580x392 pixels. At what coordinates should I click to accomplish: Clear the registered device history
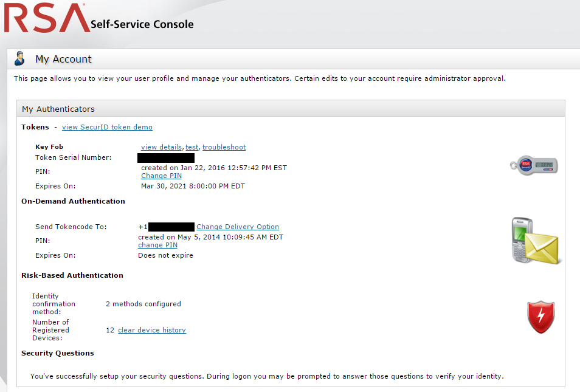tap(152, 330)
